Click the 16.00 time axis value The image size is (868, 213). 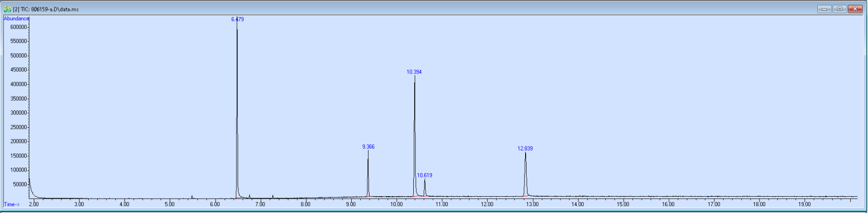668,204
